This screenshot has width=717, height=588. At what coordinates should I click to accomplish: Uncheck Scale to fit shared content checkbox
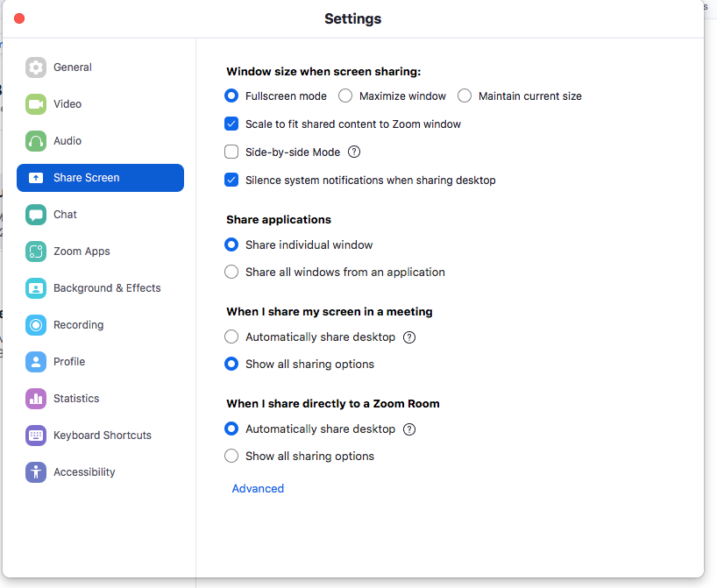click(231, 124)
